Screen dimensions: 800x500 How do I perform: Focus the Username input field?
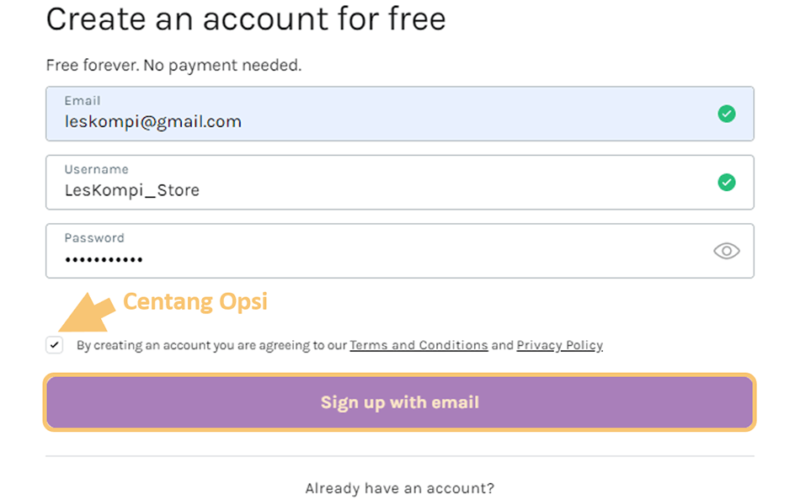(x=399, y=182)
